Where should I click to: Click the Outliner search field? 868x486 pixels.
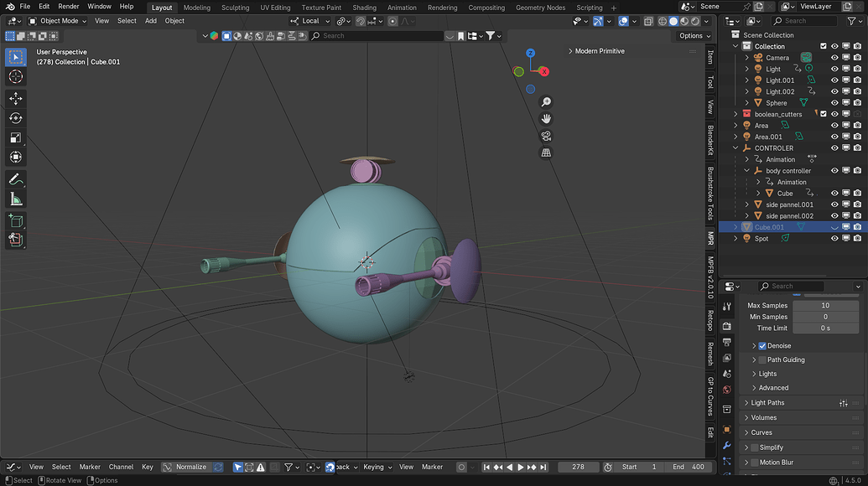point(805,21)
